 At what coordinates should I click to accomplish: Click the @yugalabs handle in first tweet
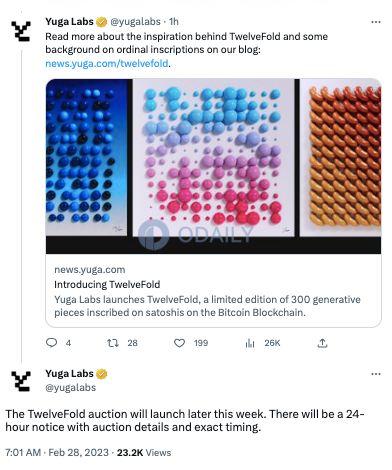click(135, 22)
